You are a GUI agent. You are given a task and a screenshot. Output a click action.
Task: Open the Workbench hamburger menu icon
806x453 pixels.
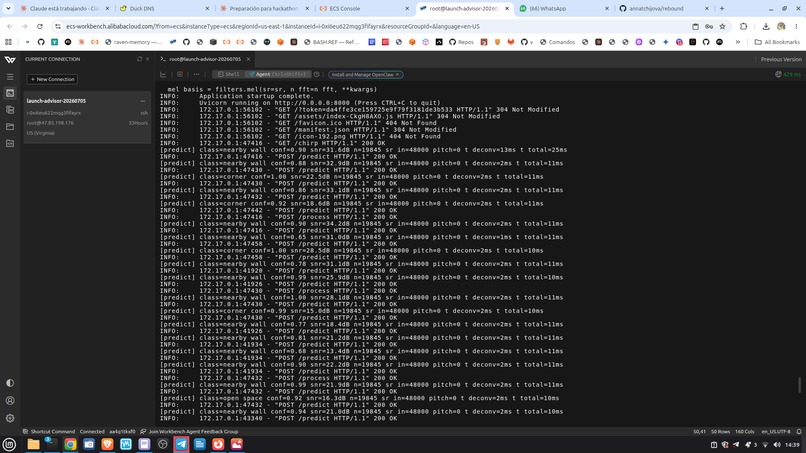10,77
